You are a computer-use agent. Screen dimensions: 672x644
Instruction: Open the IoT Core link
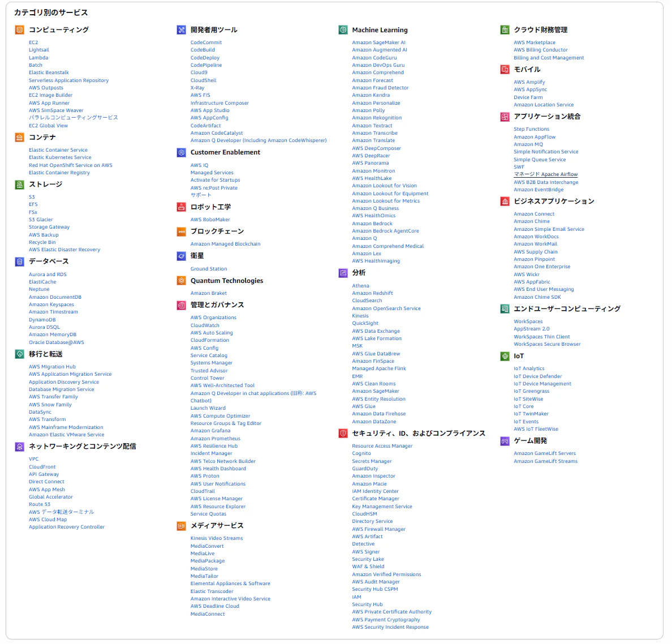coord(524,406)
